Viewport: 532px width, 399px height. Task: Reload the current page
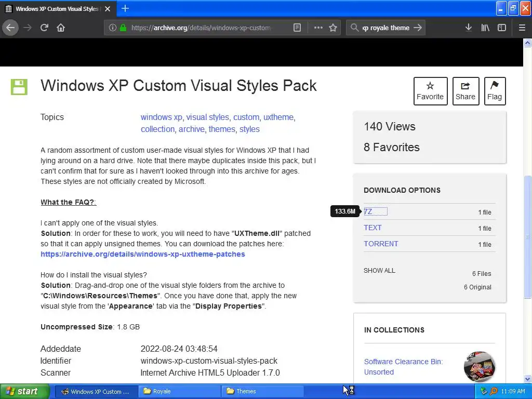pos(45,28)
